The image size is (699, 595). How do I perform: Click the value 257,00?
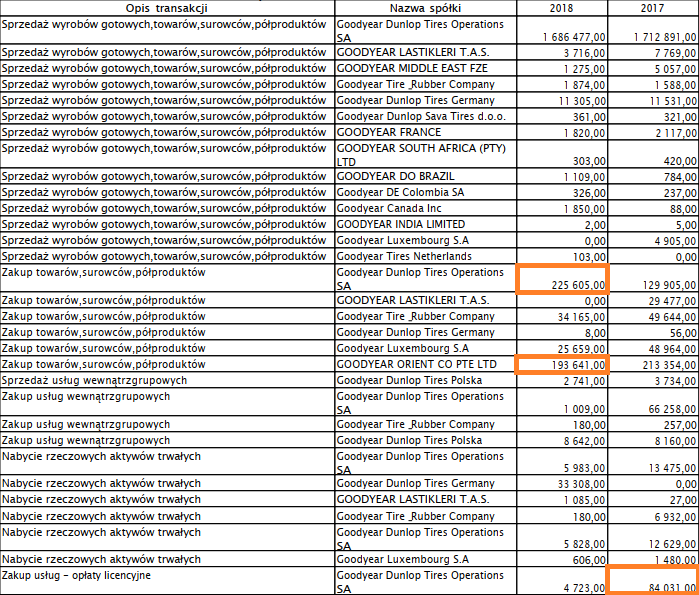click(x=680, y=425)
